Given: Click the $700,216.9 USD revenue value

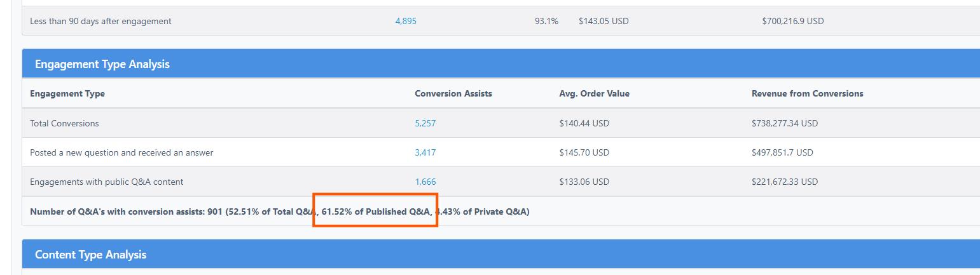Looking at the screenshot, I should 792,21.
